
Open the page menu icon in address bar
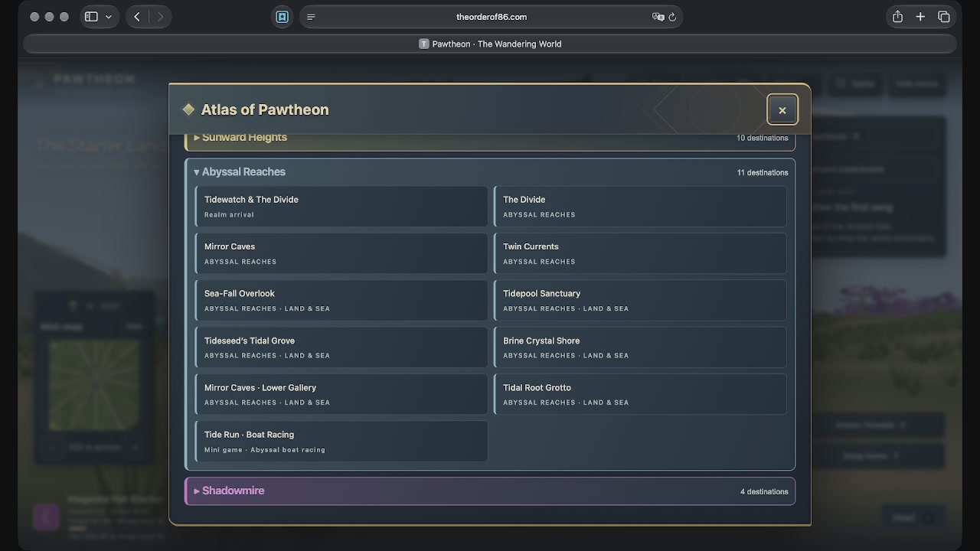tap(311, 17)
